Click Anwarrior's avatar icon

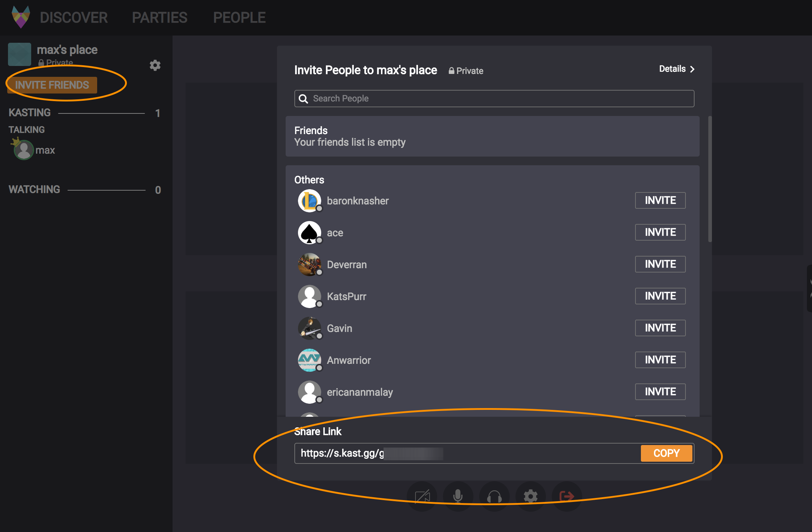(x=309, y=360)
